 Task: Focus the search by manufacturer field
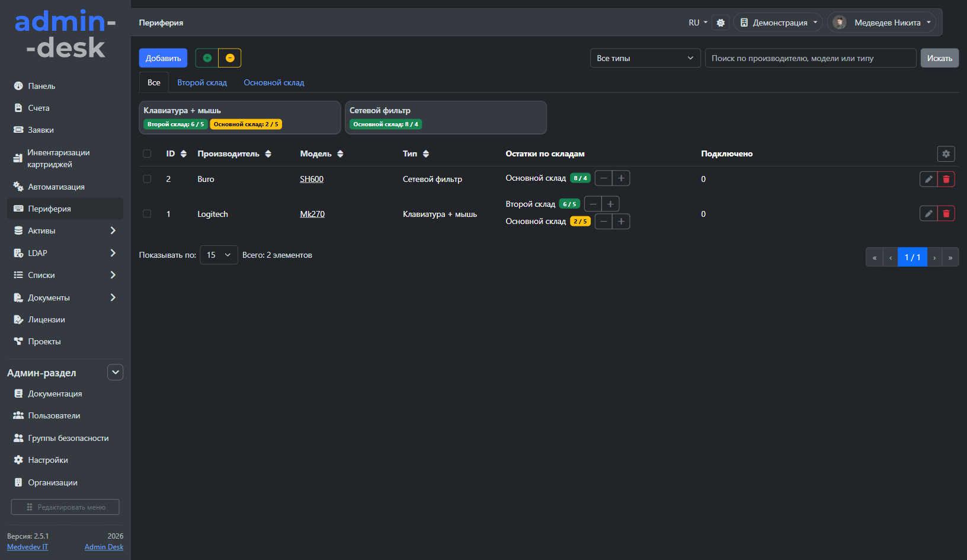tap(811, 58)
